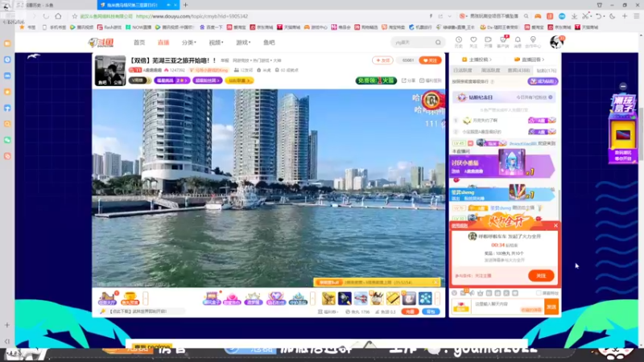Image resolution: width=644 pixels, height=362 pixels.
Task: Expand the 游戏 games dropdown
Action: (243, 43)
